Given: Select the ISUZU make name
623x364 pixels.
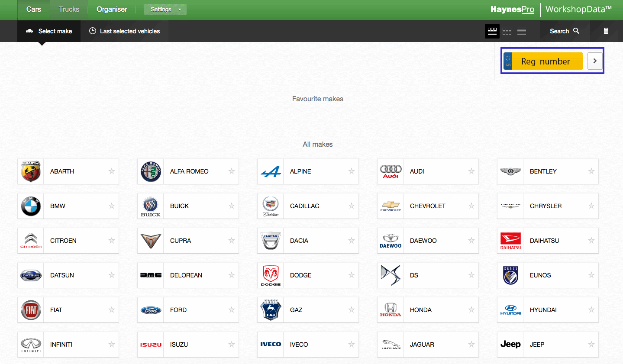Looking at the screenshot, I should coord(179,345).
